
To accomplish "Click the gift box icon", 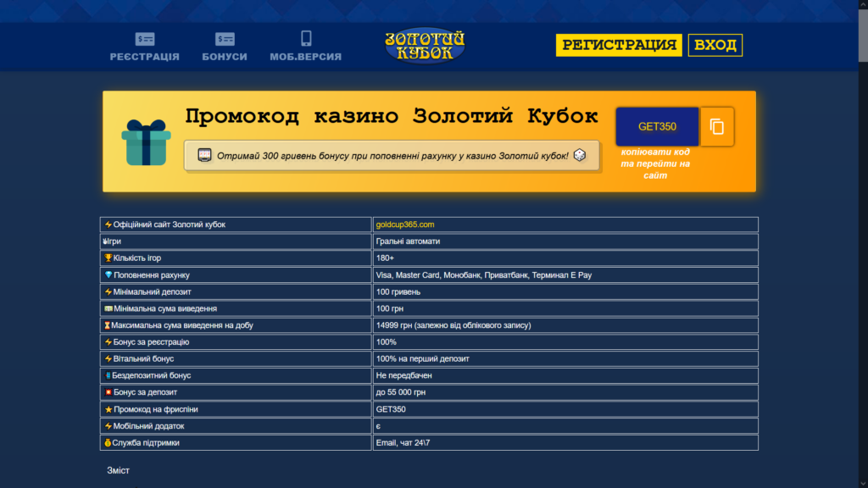I will click(x=146, y=142).
